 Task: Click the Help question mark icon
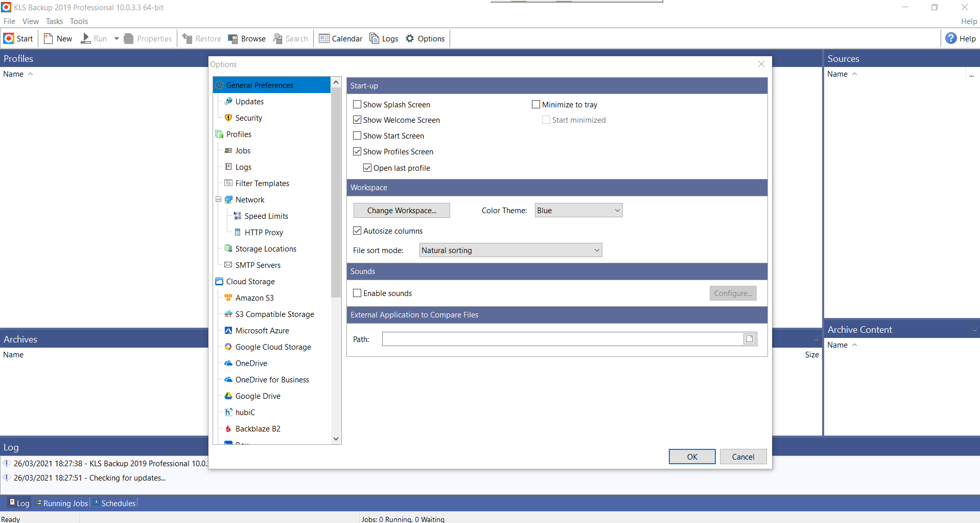(951, 38)
